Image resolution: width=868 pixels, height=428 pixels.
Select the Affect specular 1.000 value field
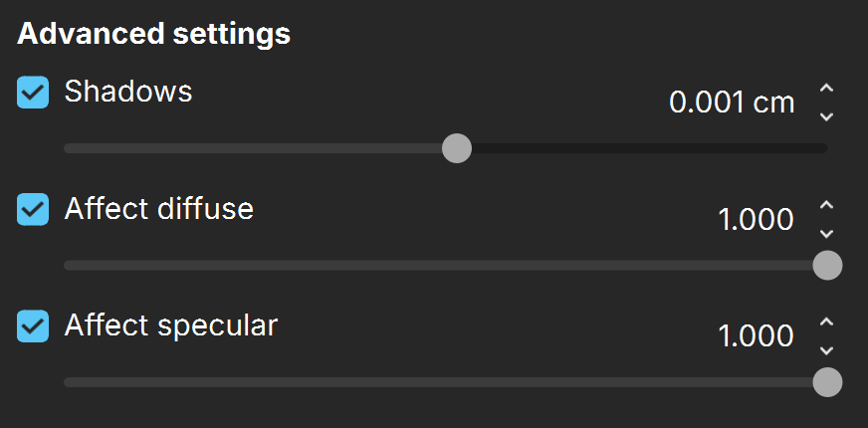[x=756, y=336]
